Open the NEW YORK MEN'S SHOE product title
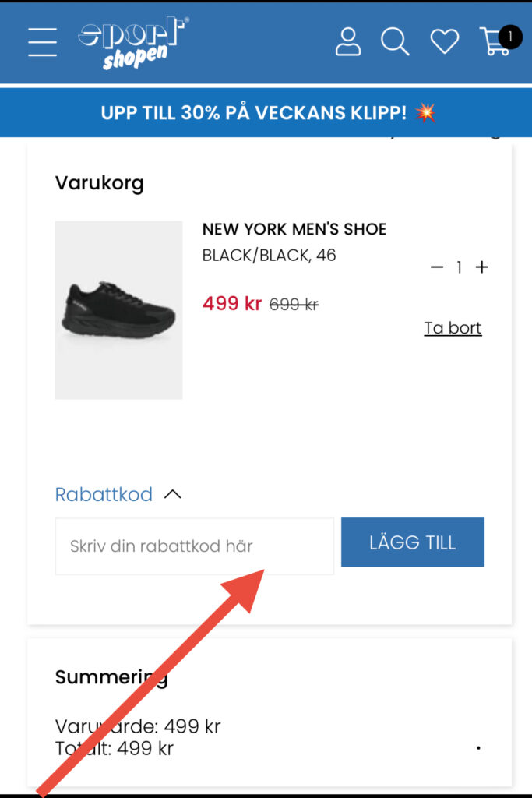This screenshot has width=532, height=798. [294, 229]
